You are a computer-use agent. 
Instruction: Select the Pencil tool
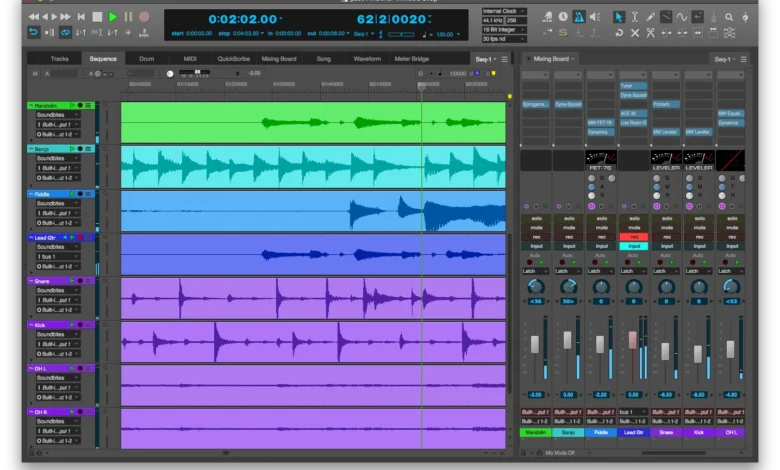650,17
